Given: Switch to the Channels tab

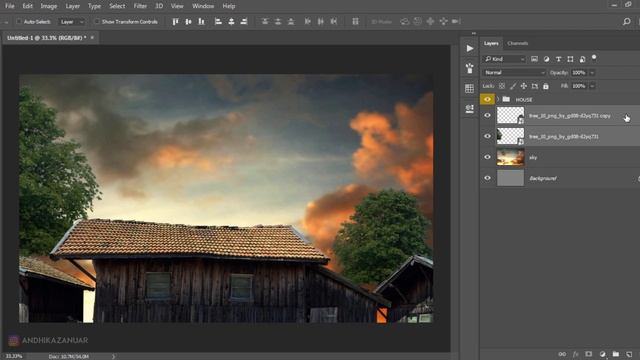Looking at the screenshot, I should [518, 43].
